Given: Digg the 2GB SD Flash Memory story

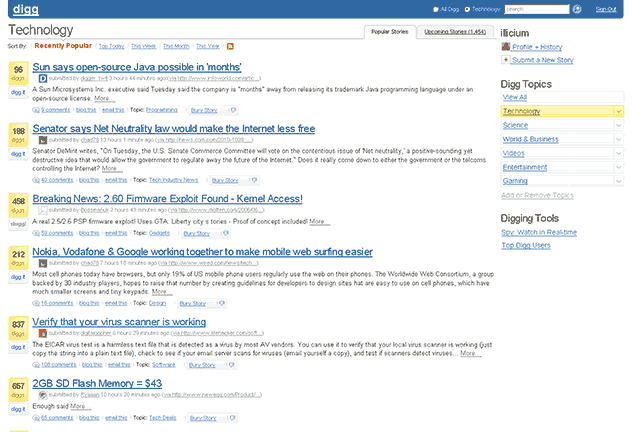Looking at the screenshot, I should pos(18,409).
